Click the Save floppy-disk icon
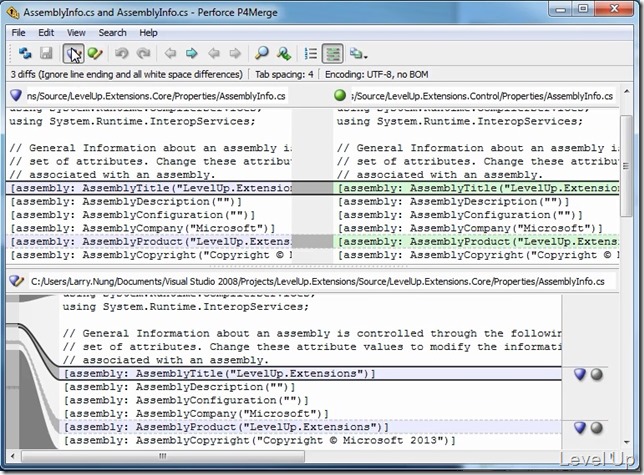Image resolution: width=644 pixels, height=475 pixels. [x=46, y=53]
